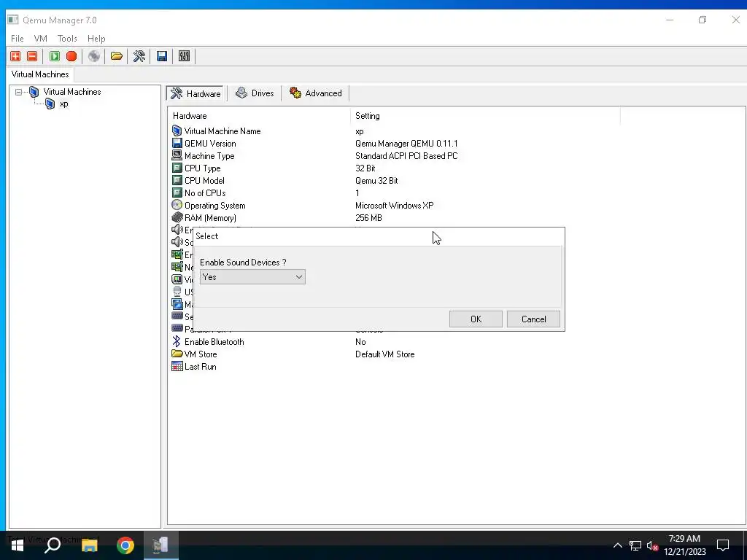Switch to the Drives tab

tap(255, 93)
